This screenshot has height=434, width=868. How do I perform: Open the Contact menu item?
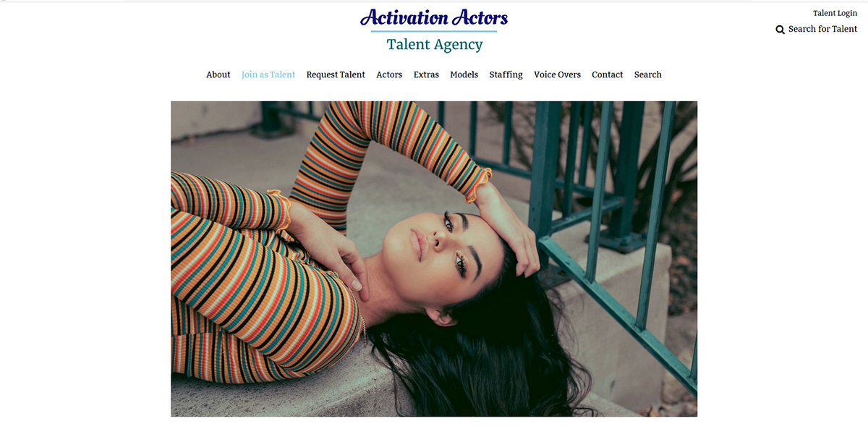(607, 75)
